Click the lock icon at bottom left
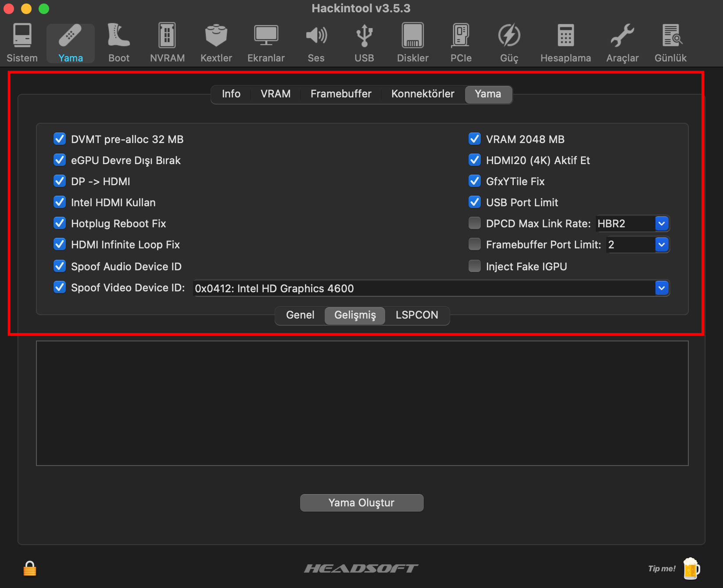Image resolution: width=723 pixels, height=588 pixels. (x=30, y=569)
